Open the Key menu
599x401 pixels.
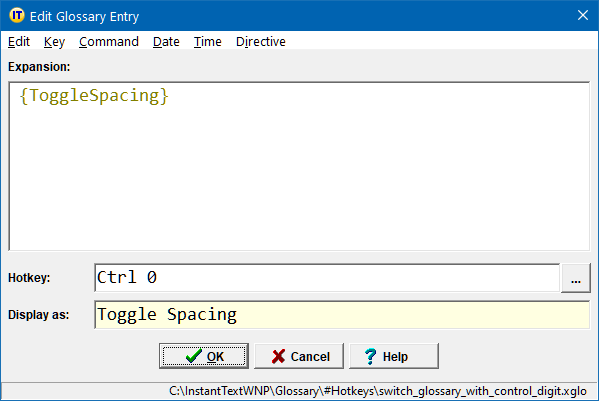(x=54, y=41)
